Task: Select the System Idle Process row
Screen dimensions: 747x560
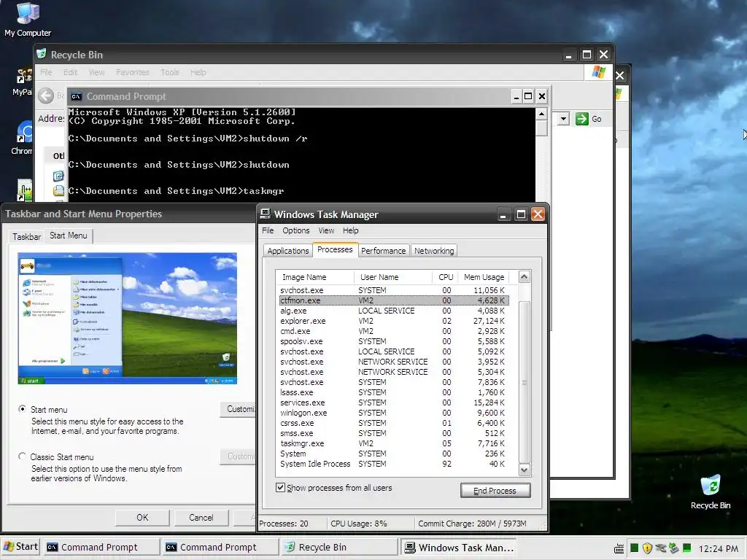Action: [393, 464]
